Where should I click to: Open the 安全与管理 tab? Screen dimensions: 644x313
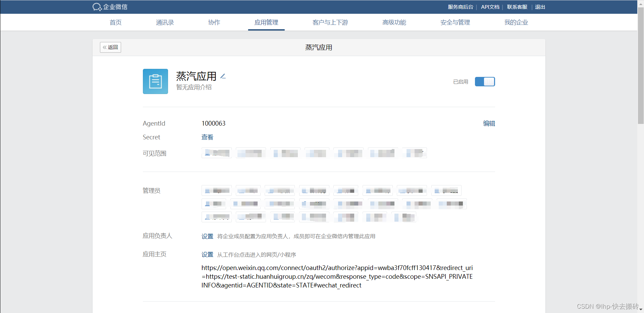click(455, 23)
